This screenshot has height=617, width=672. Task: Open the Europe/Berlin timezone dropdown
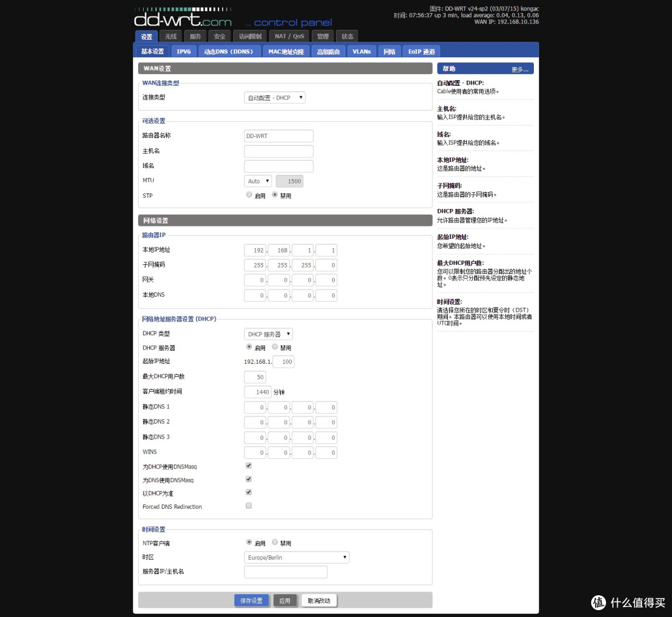tap(297, 557)
